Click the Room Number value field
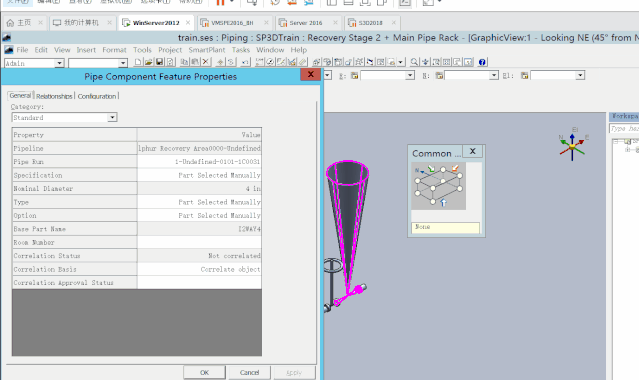Image resolution: width=639 pixels, height=380 pixels. point(199,242)
